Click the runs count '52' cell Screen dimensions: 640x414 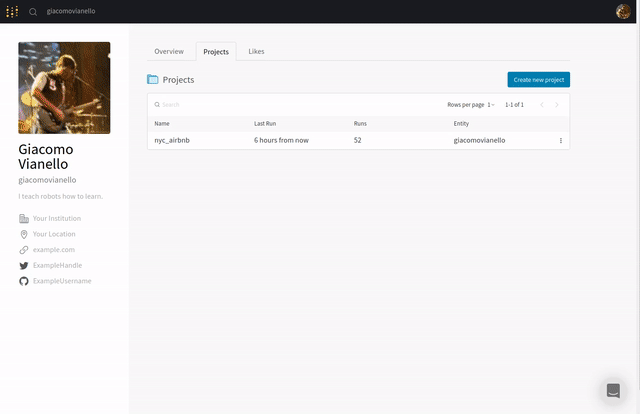(358, 140)
